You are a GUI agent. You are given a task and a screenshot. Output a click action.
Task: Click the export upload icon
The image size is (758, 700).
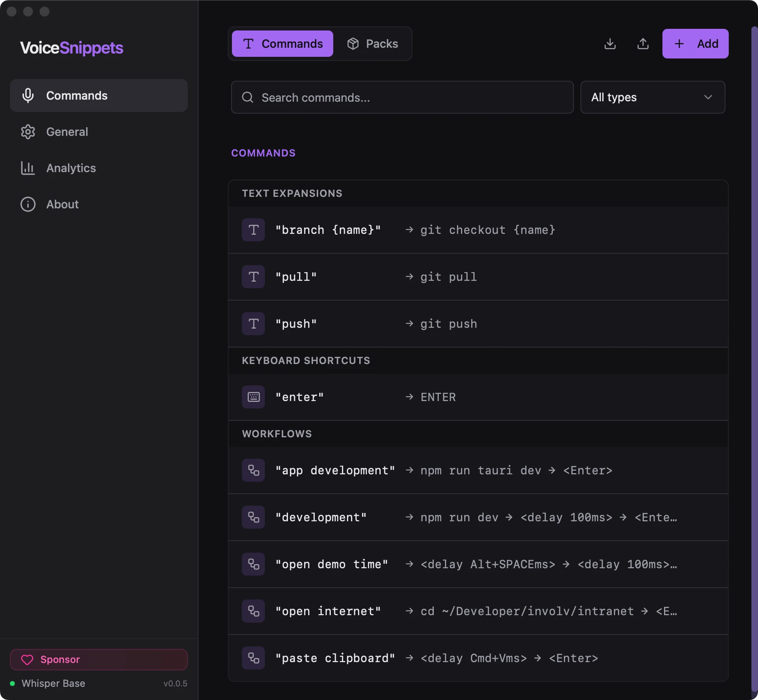643,44
